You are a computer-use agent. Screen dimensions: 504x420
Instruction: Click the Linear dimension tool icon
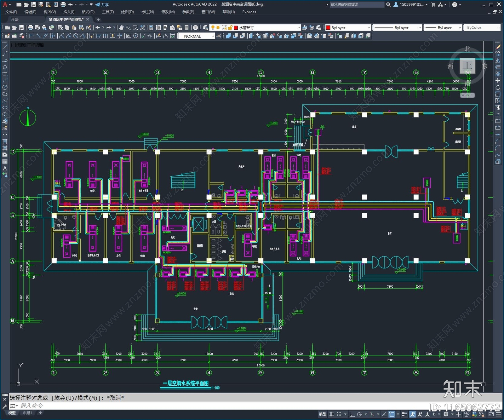pyautogui.click(x=31, y=36)
